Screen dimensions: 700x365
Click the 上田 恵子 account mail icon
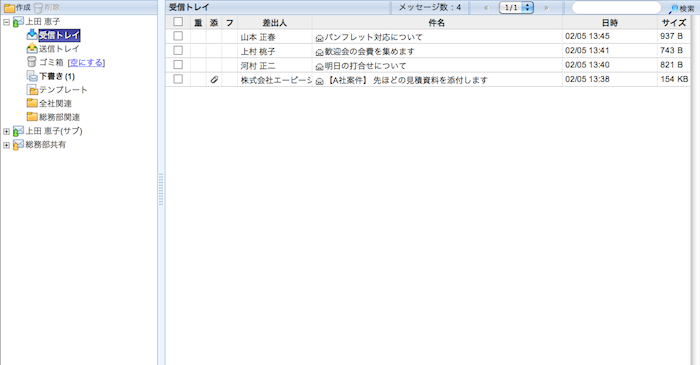[x=18, y=21]
